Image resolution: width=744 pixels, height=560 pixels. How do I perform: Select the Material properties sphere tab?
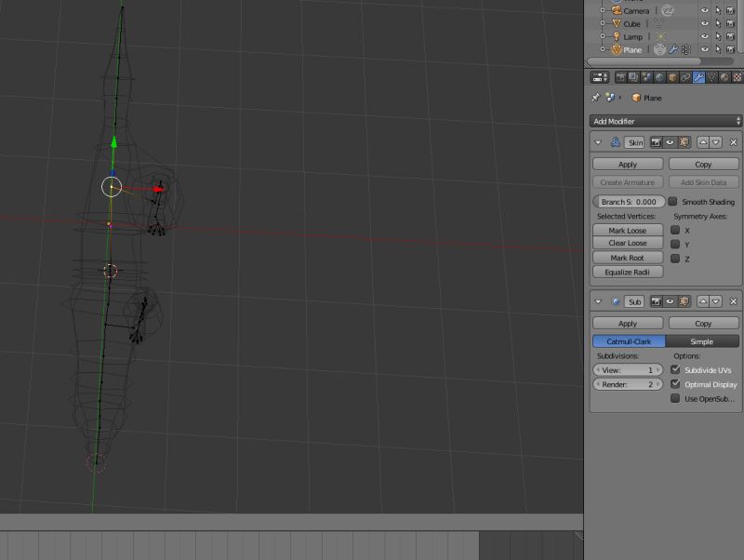[x=724, y=77]
